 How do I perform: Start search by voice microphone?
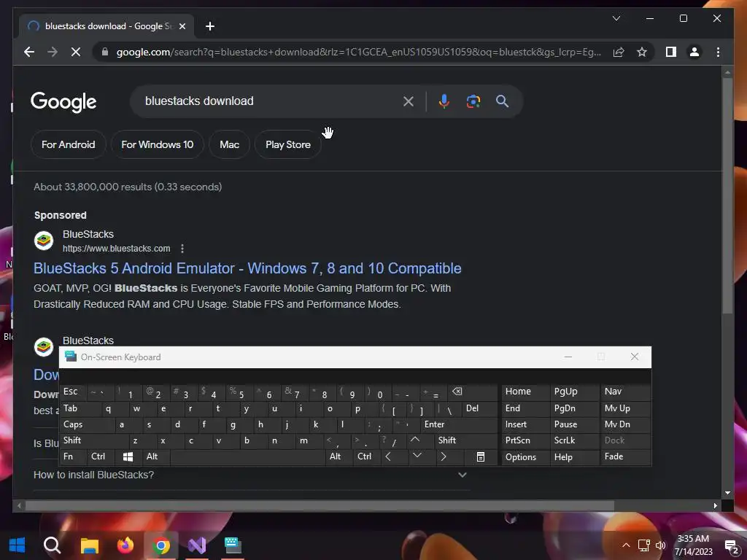pyautogui.click(x=444, y=101)
